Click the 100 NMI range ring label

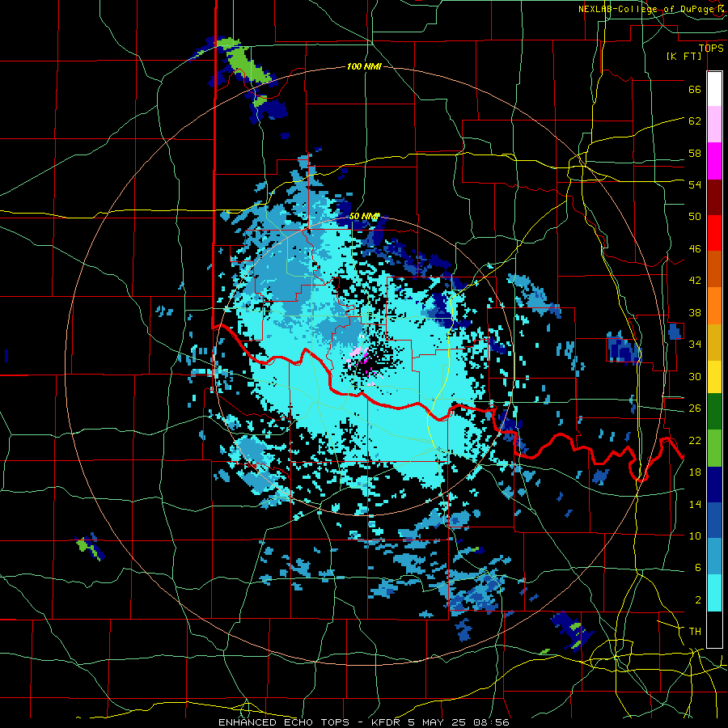364,67
